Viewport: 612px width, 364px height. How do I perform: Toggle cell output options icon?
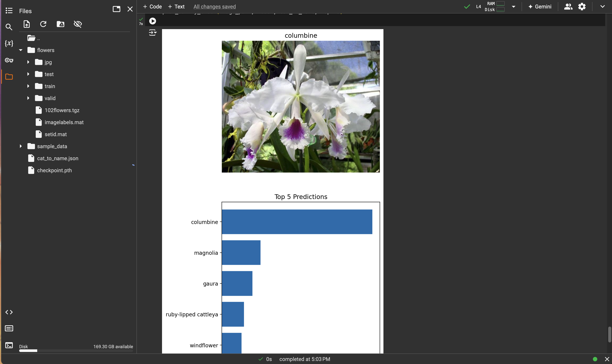tap(153, 33)
